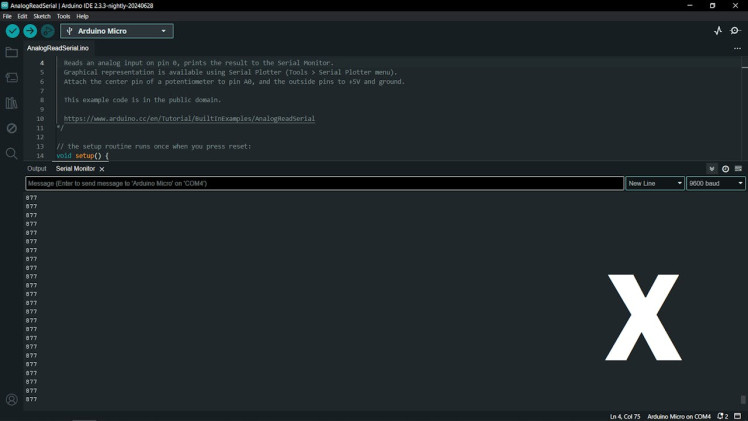Click the serial message input field
The image size is (748, 421).
click(x=324, y=184)
